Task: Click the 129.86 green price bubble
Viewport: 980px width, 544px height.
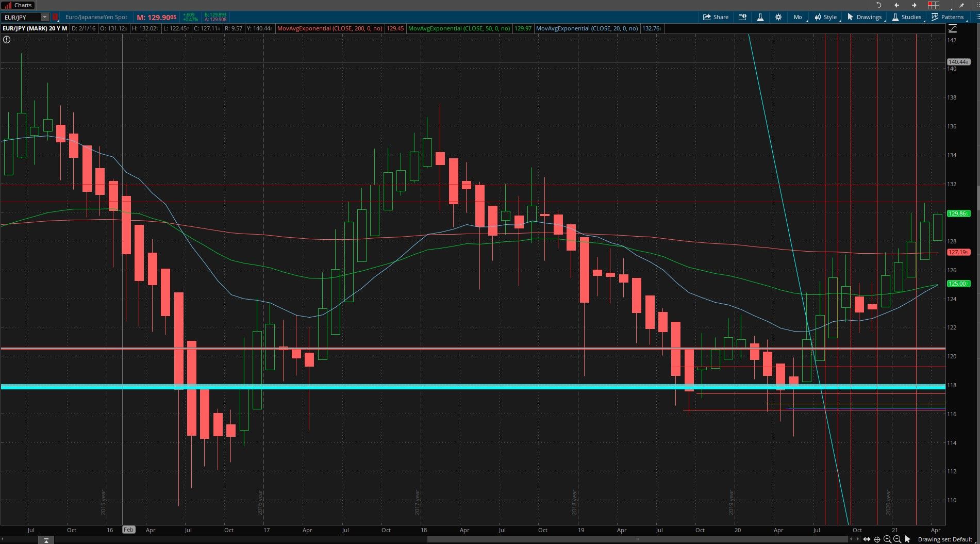Action: (x=958, y=213)
